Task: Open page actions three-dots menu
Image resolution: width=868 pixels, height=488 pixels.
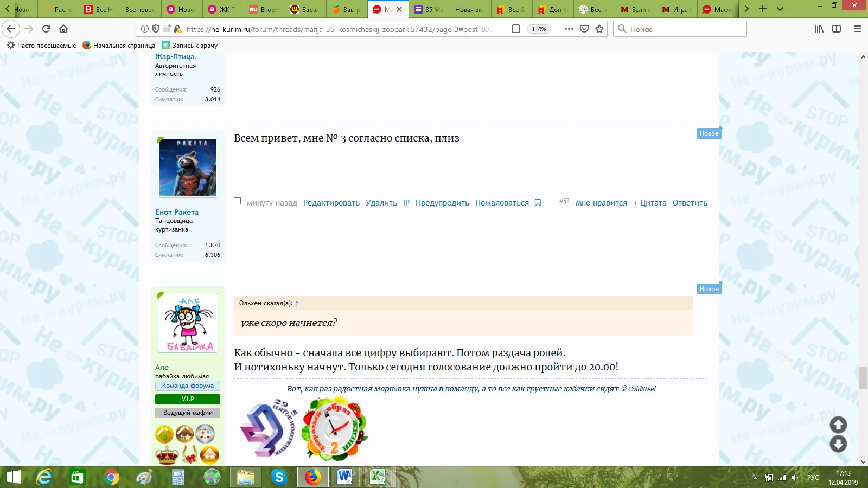Action: [x=569, y=29]
